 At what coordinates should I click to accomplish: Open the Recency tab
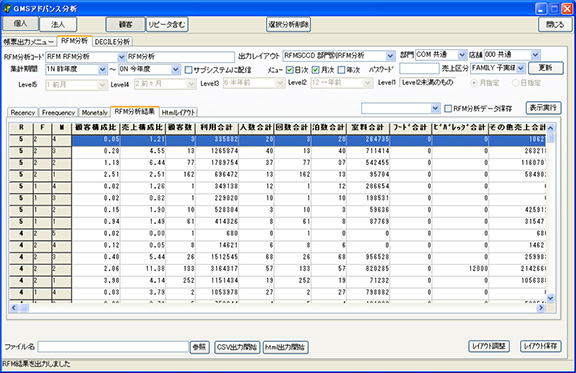(x=23, y=112)
